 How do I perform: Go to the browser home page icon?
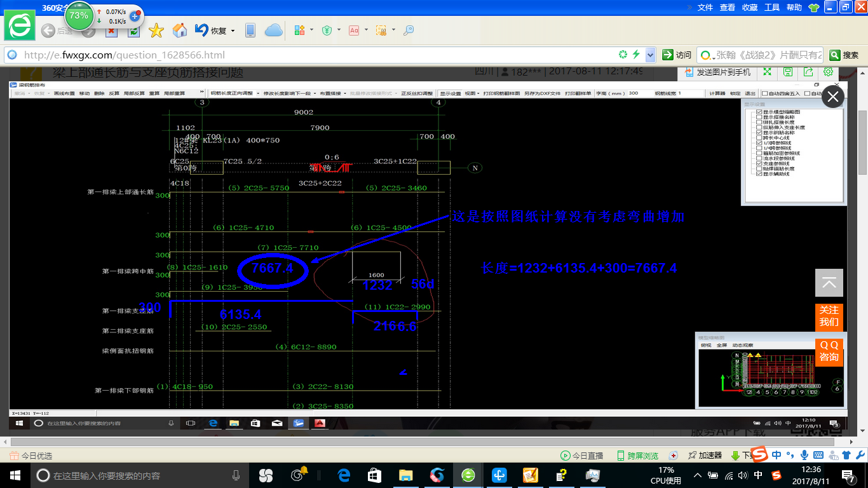tap(180, 30)
